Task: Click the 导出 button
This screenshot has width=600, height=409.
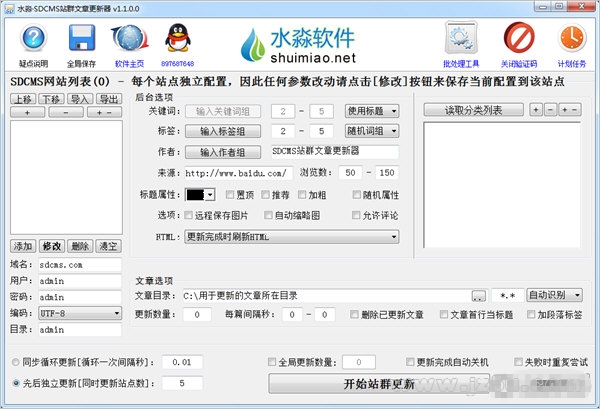Action: click(109, 99)
